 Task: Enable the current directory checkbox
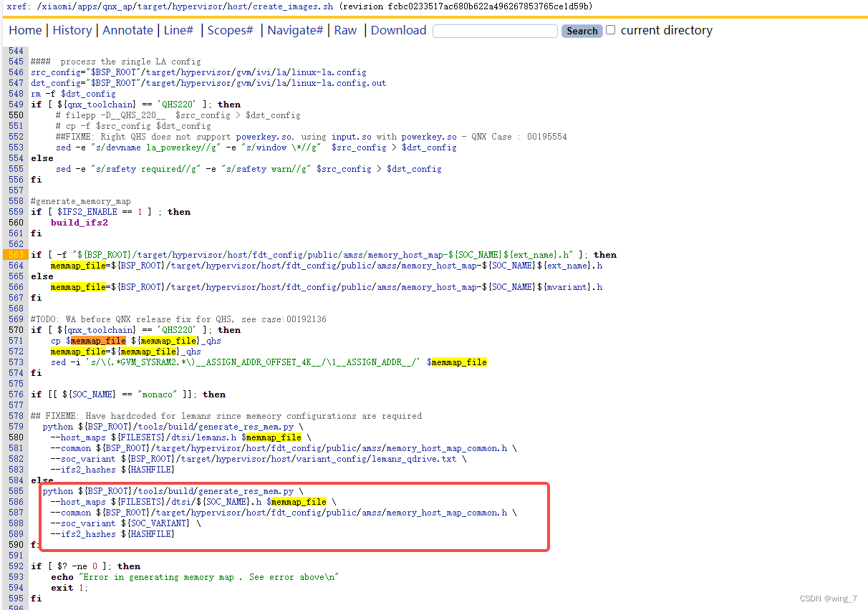coord(610,30)
